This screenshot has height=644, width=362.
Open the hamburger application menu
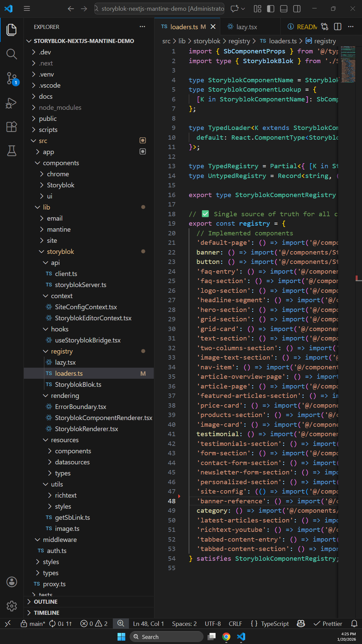tap(27, 9)
